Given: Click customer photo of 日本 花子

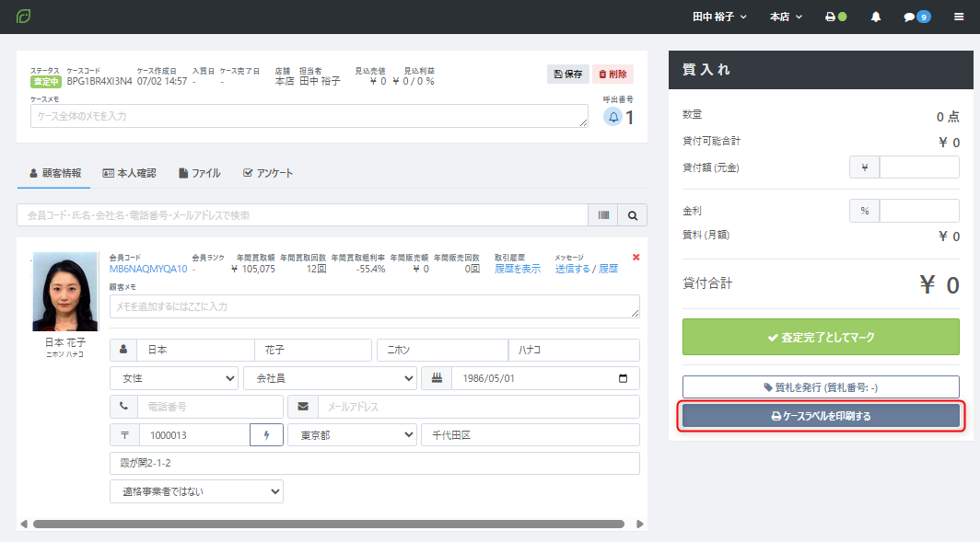Looking at the screenshot, I should point(65,292).
